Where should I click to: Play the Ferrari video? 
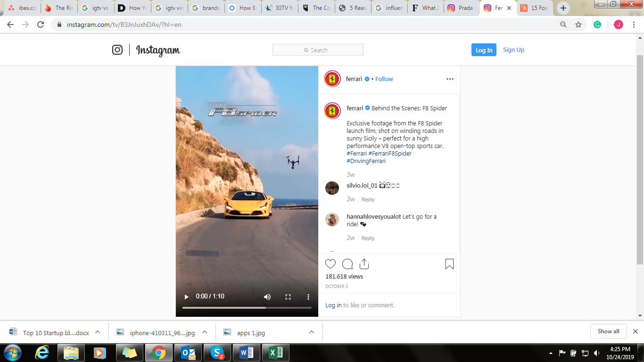(186, 296)
